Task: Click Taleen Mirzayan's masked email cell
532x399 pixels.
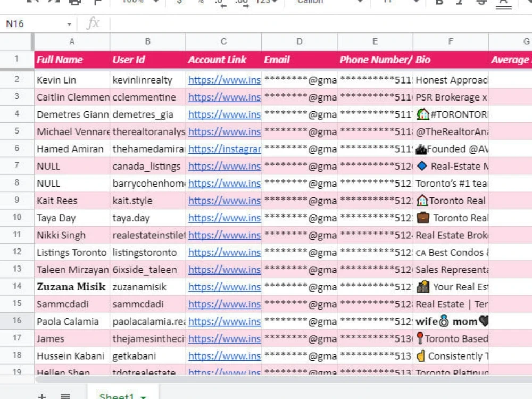Action: pos(299,270)
